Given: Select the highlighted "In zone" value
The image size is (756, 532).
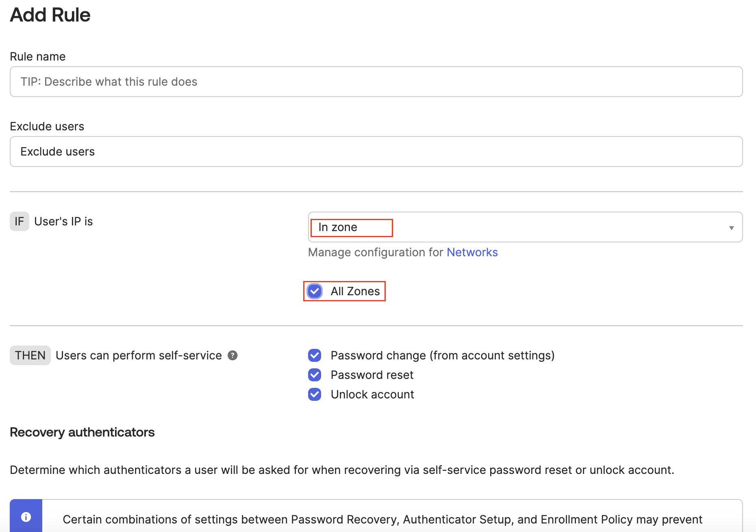Looking at the screenshot, I should tap(351, 227).
